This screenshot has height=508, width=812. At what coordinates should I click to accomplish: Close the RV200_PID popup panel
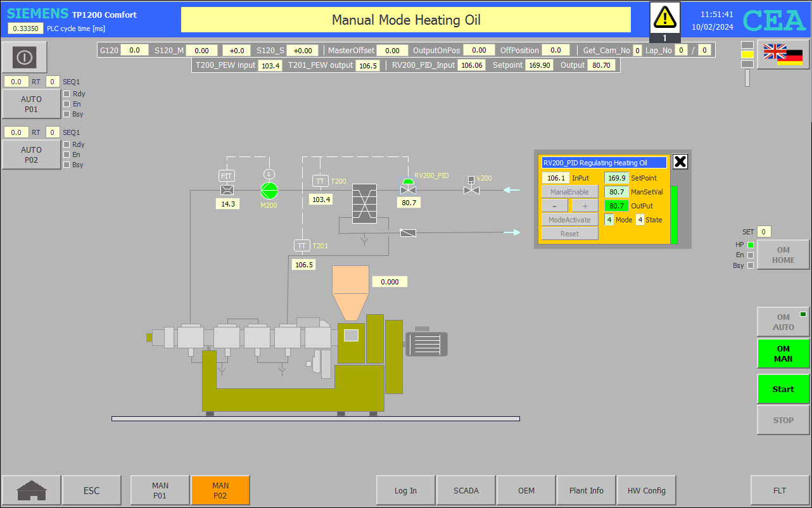coord(680,162)
